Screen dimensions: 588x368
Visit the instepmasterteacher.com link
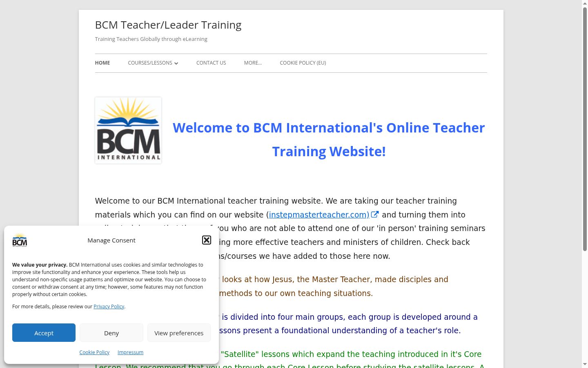tap(319, 215)
